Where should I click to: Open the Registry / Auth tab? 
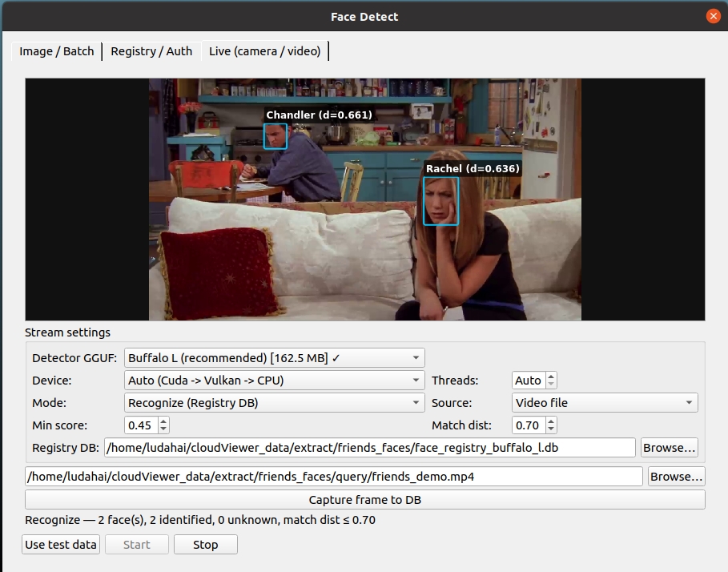151,51
